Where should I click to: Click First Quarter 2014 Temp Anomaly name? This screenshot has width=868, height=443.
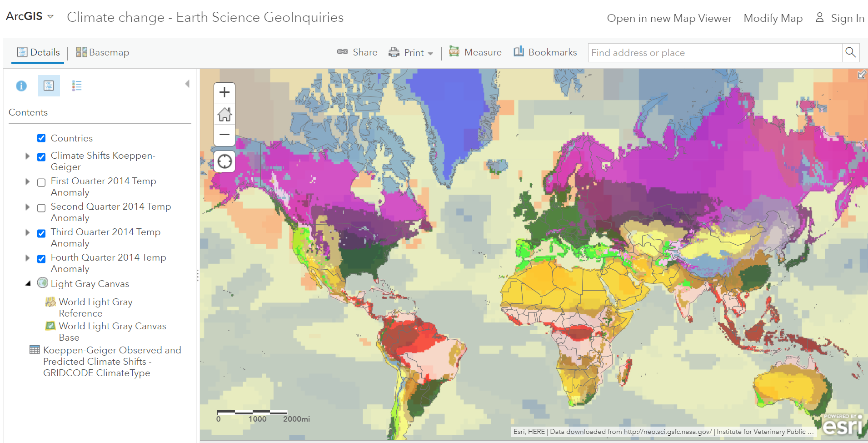point(104,186)
